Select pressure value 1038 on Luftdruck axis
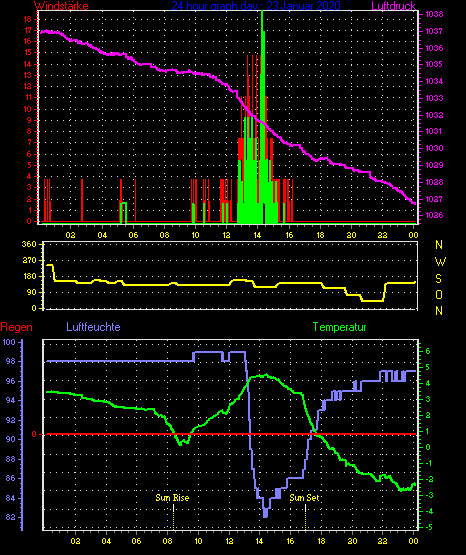The image size is (466, 555). (434, 15)
